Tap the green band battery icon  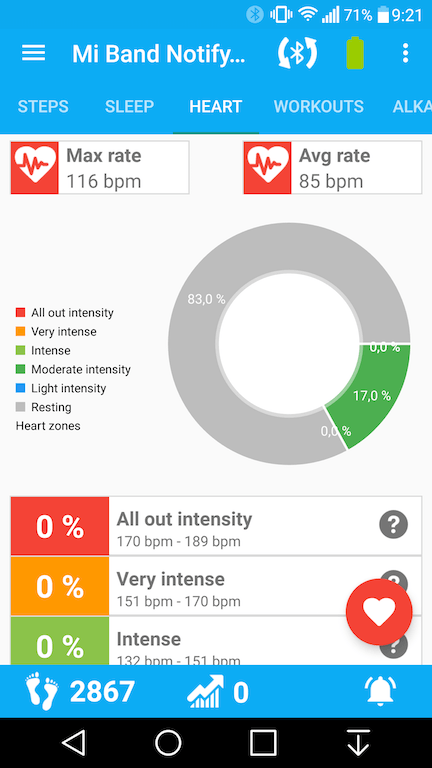pos(355,53)
